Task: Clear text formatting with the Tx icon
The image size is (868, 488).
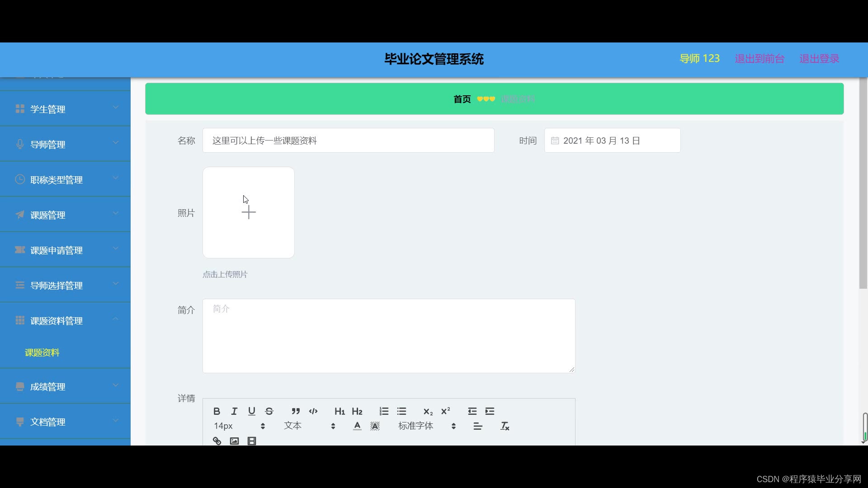Action: [505, 426]
